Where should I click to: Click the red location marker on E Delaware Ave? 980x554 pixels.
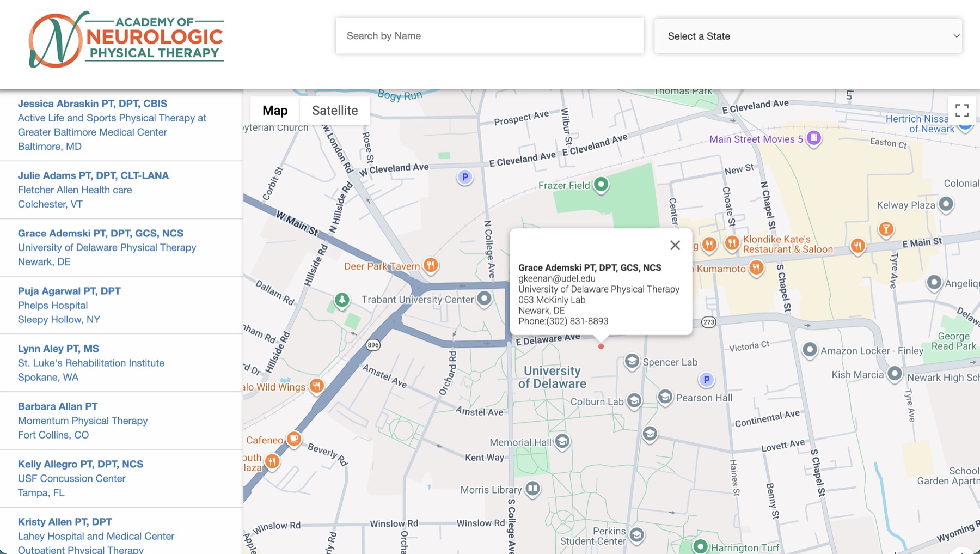pyautogui.click(x=601, y=346)
